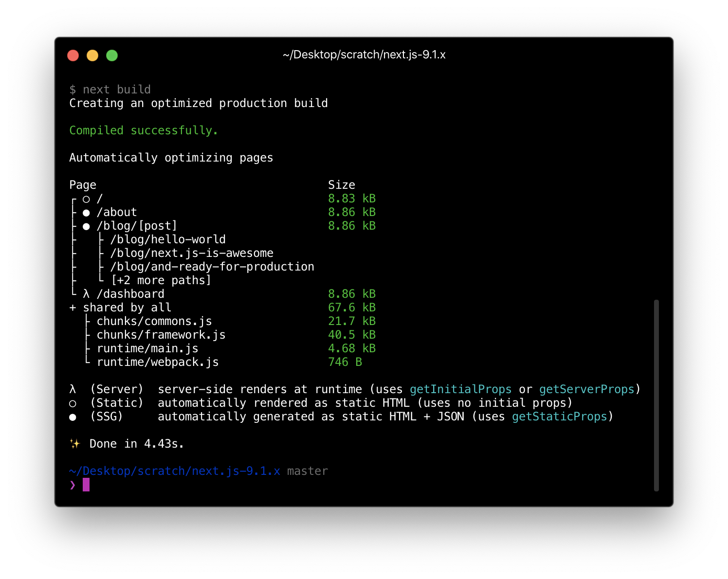728x579 pixels.
Task: Click the 8.83 kB size value
Action: (x=352, y=199)
